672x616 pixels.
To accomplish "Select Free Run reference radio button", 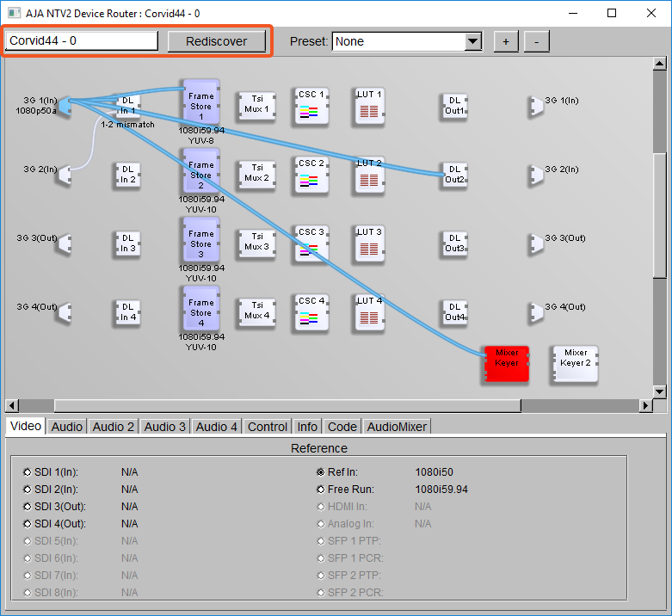I will [321, 490].
